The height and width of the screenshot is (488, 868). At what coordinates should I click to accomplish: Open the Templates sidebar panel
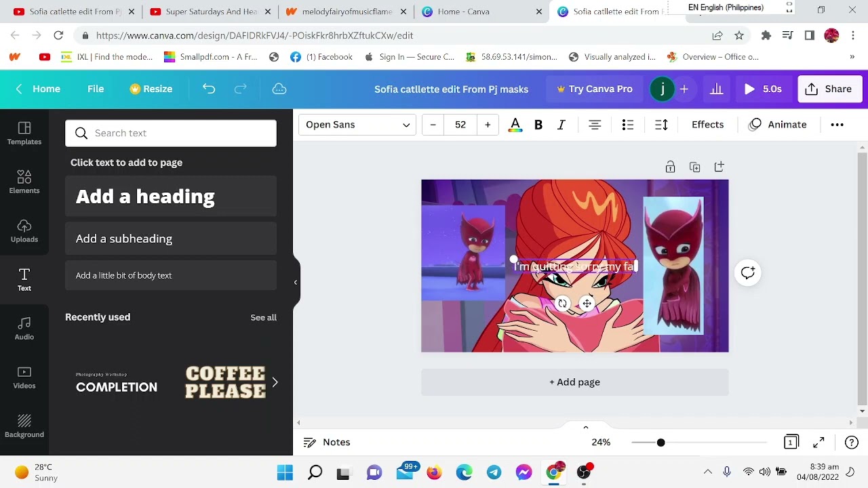tap(24, 134)
